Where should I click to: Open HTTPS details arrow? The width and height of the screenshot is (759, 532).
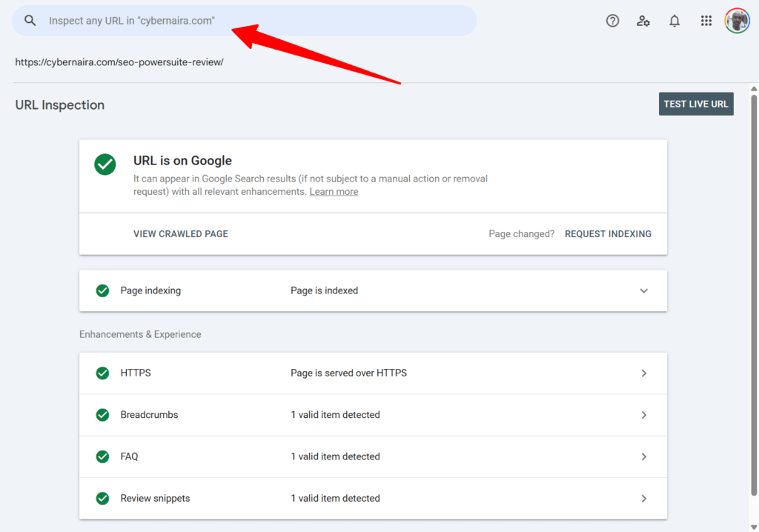[x=644, y=373]
